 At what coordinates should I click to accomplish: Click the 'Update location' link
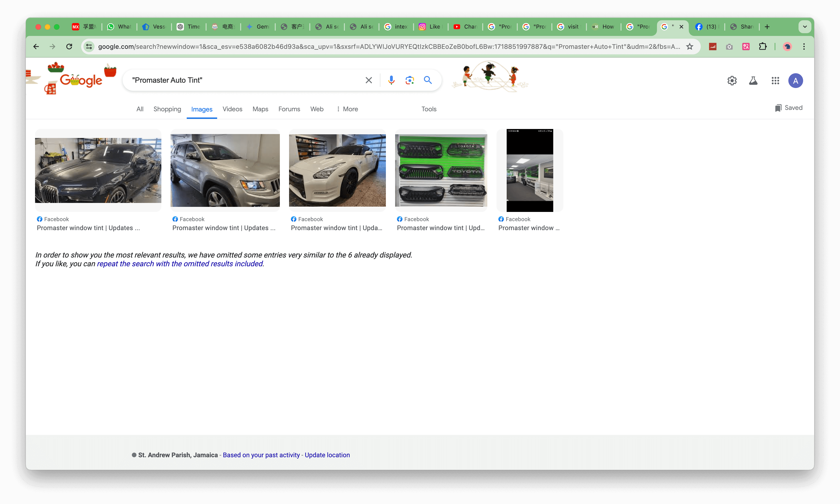(x=327, y=455)
